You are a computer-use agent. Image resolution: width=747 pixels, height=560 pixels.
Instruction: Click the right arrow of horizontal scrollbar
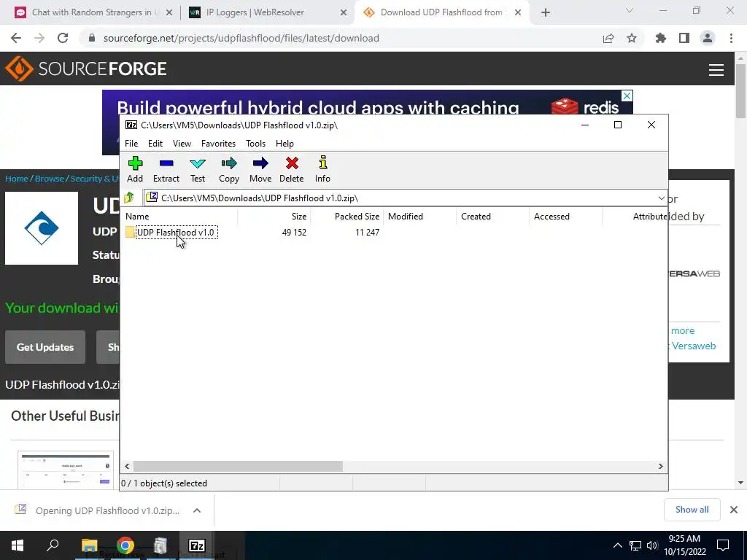tap(660, 466)
